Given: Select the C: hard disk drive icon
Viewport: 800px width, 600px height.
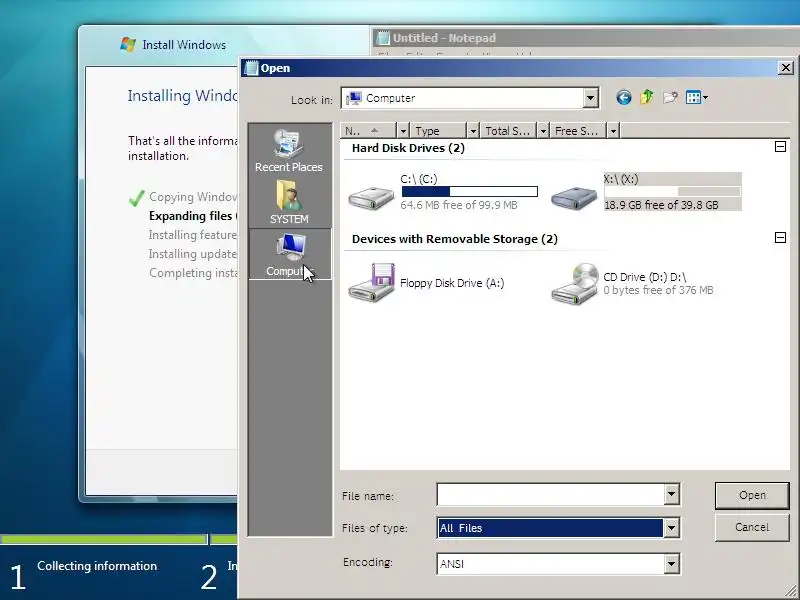Looking at the screenshot, I should click(x=371, y=197).
